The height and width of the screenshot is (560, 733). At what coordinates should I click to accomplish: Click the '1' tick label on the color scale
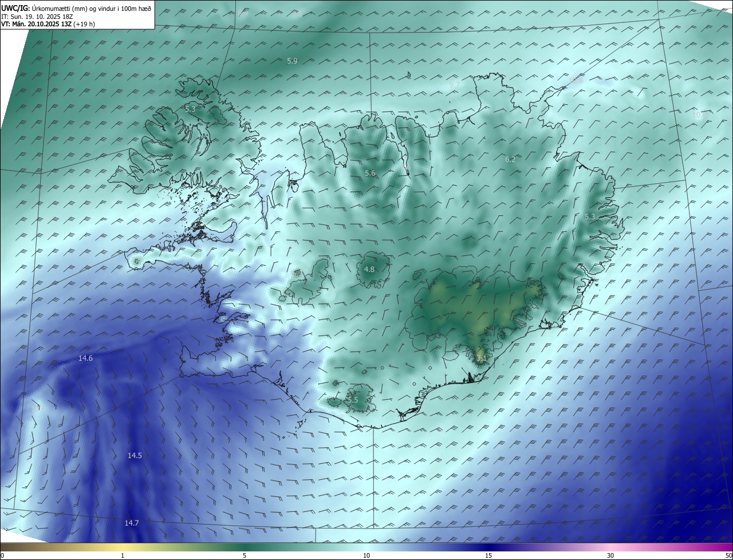[x=123, y=555]
